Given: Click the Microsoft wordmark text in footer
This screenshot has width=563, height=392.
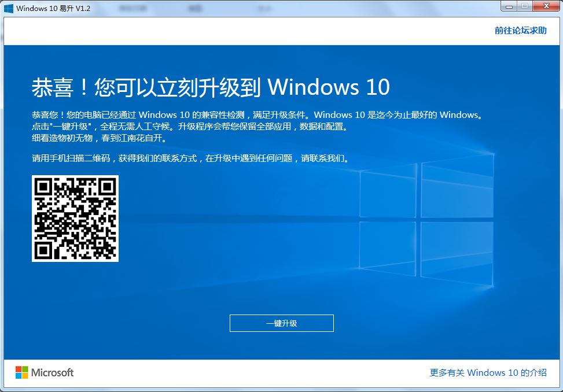Looking at the screenshot, I should (x=52, y=373).
